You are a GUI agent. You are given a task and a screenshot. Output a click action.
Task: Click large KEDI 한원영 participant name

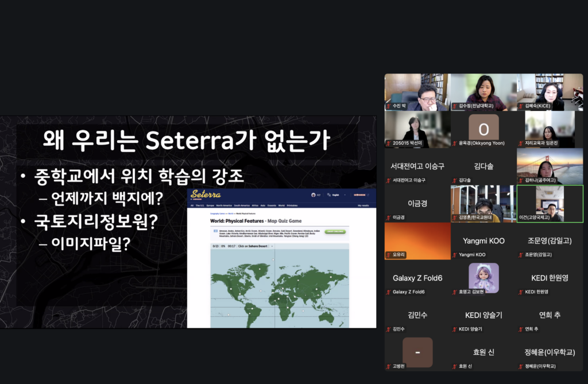click(550, 278)
